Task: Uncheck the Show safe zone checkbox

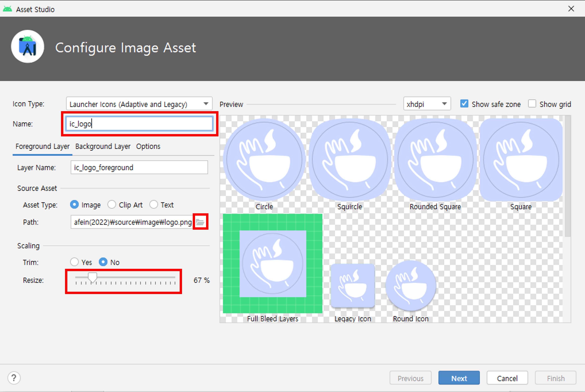Action: tap(464, 104)
